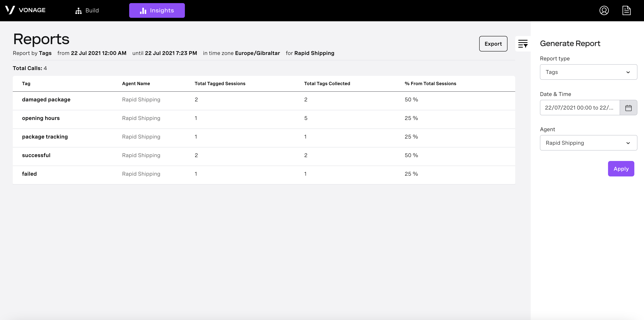Click tags collected value 5 for opening hours

(306, 118)
